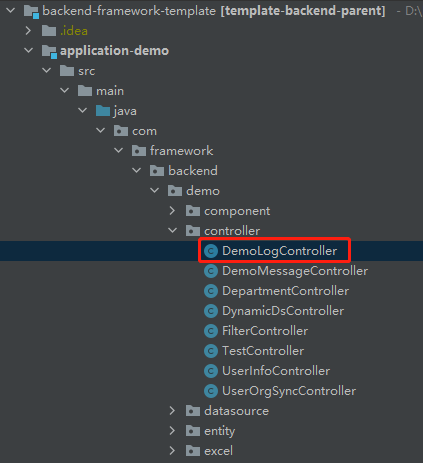Click the controller package folder icon
Image resolution: width=423 pixels, height=463 pixels.
[193, 231]
